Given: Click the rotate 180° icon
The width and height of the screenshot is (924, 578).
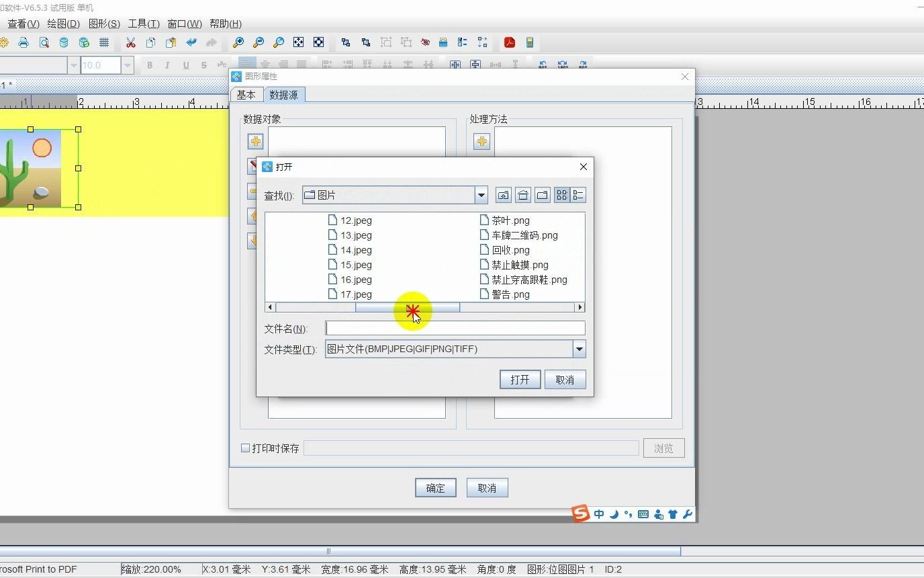Looking at the screenshot, I should click(563, 65).
